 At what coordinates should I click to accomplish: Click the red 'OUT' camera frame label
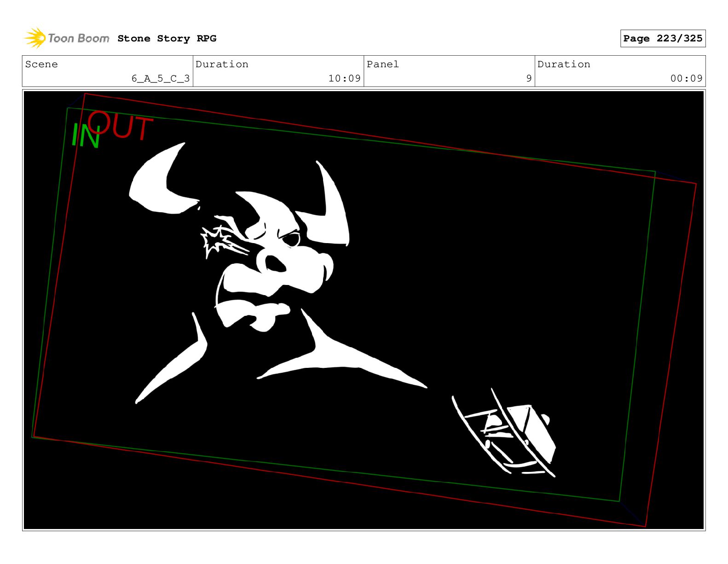[x=121, y=126]
